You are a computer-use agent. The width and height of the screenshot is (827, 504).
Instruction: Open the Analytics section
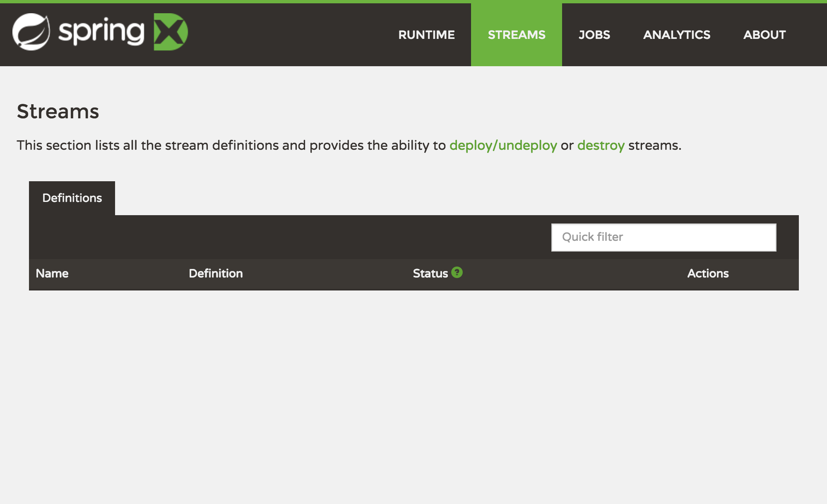click(x=676, y=35)
